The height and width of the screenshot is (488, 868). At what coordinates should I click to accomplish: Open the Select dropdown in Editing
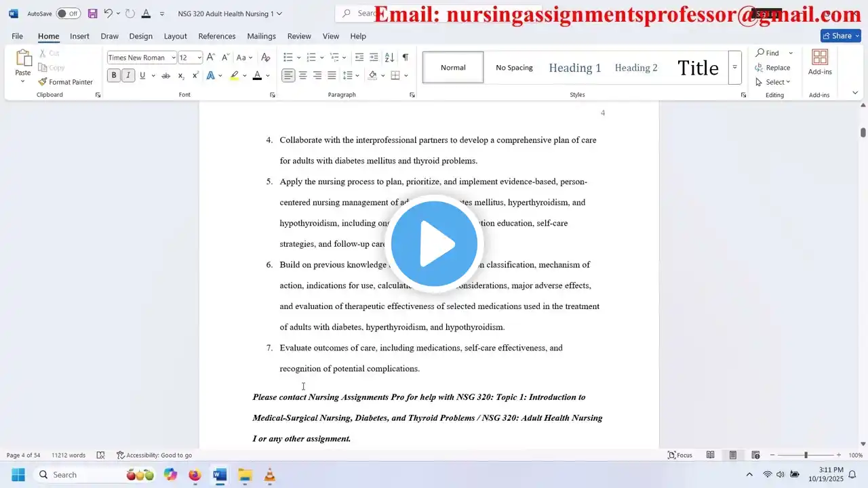[773, 82]
